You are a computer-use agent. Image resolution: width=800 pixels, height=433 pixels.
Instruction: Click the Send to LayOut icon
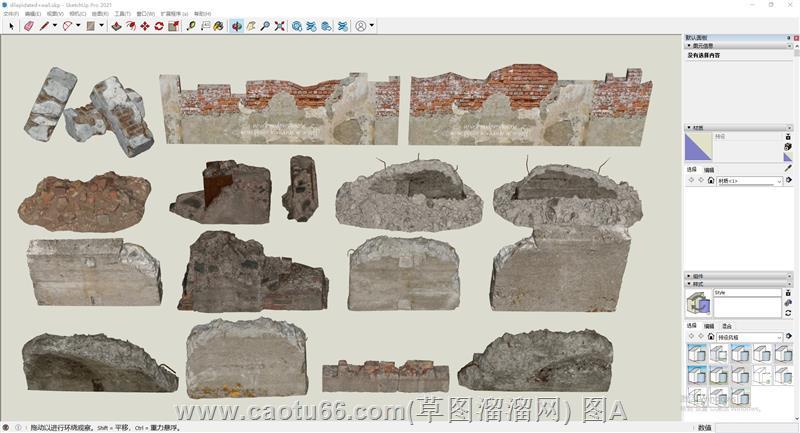coord(326,26)
